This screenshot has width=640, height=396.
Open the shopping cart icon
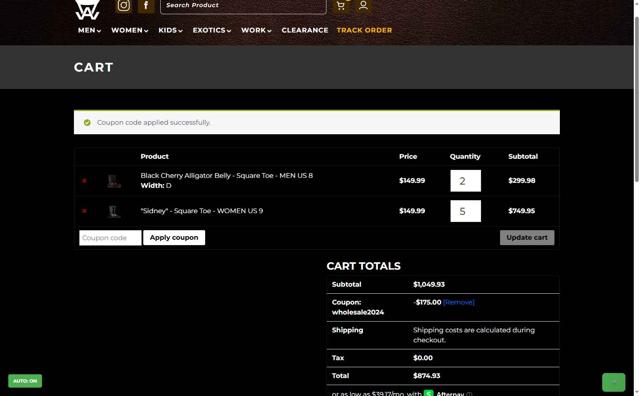coord(341,6)
